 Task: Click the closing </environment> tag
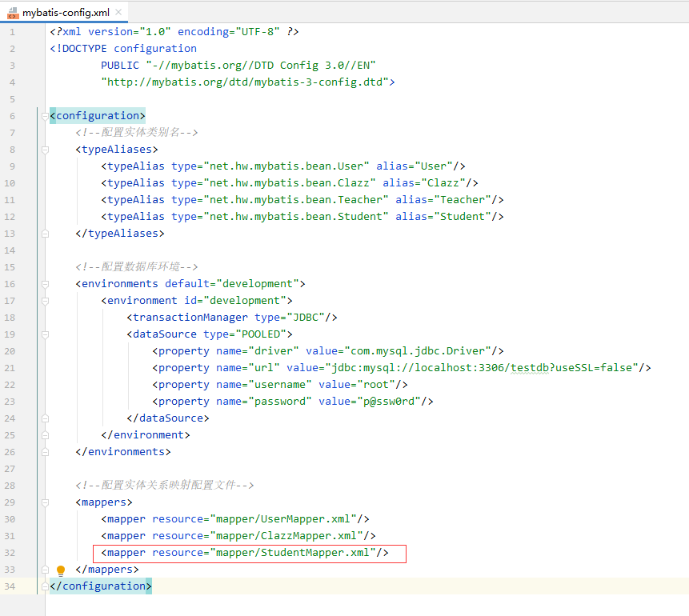click(x=146, y=435)
